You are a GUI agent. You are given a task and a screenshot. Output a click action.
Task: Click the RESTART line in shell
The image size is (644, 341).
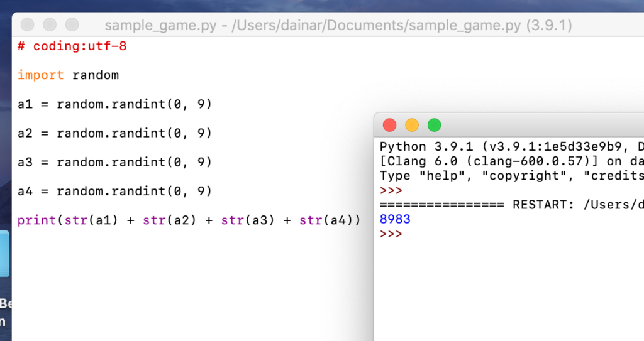tap(512, 204)
